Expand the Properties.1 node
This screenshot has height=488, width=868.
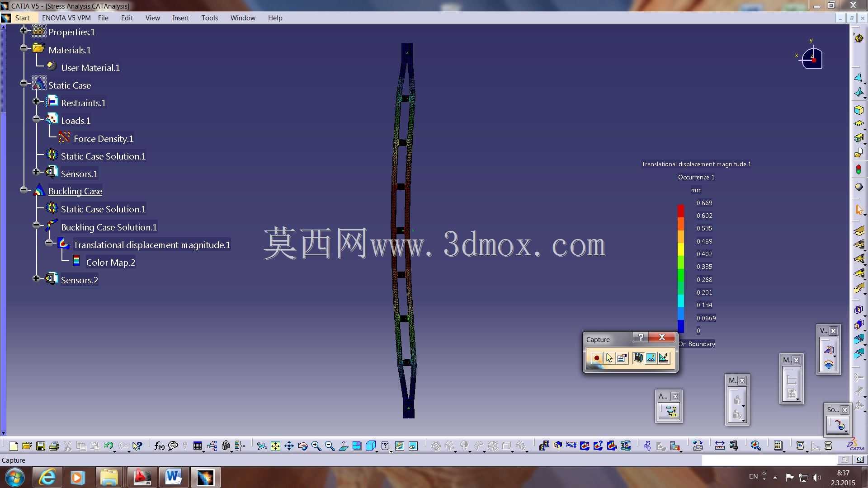[24, 30]
